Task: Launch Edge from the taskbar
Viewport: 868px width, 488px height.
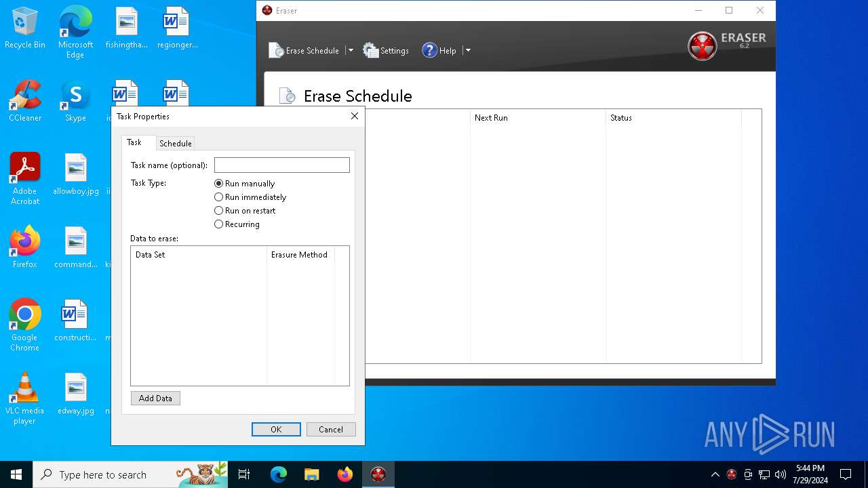Action: pyautogui.click(x=279, y=474)
